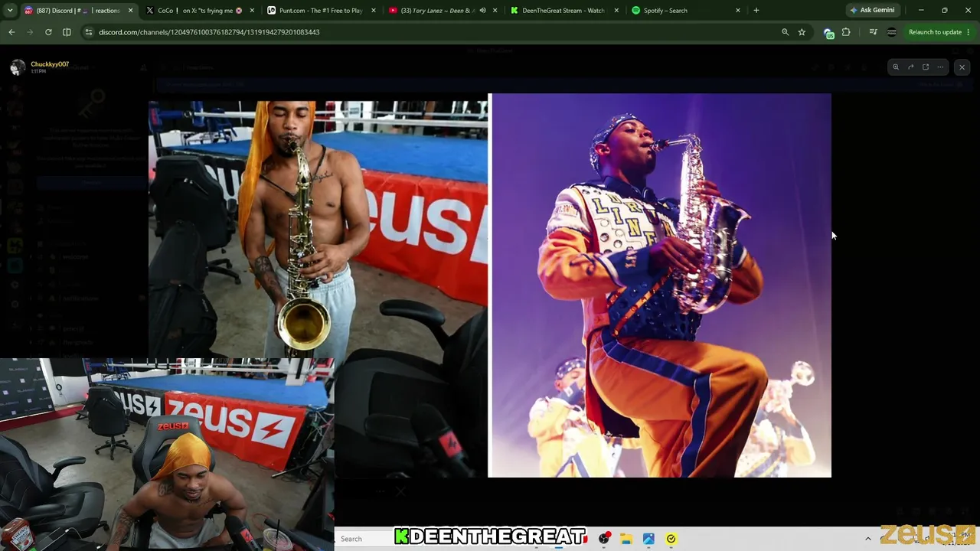Image resolution: width=980 pixels, height=551 pixels.
Task: Switch to the Punt.com tab
Action: [x=322, y=11]
